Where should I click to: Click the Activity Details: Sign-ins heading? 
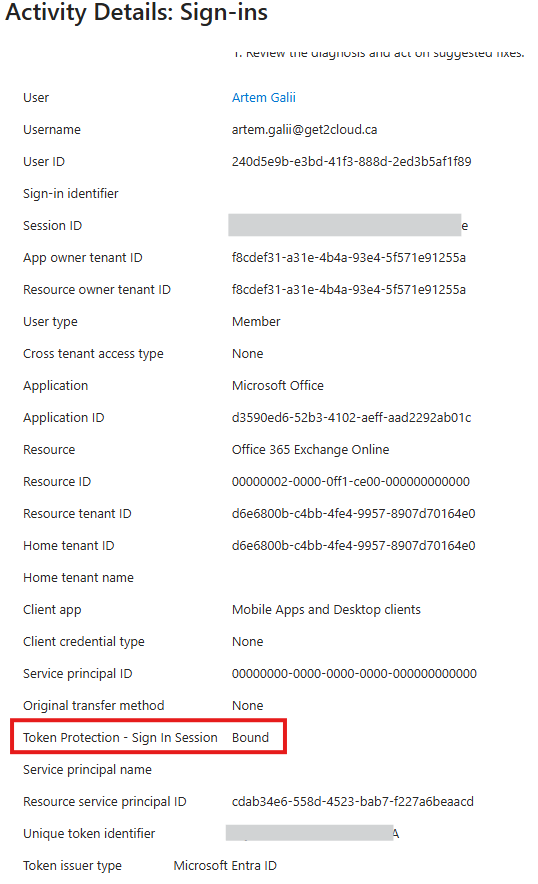pyautogui.click(x=136, y=12)
